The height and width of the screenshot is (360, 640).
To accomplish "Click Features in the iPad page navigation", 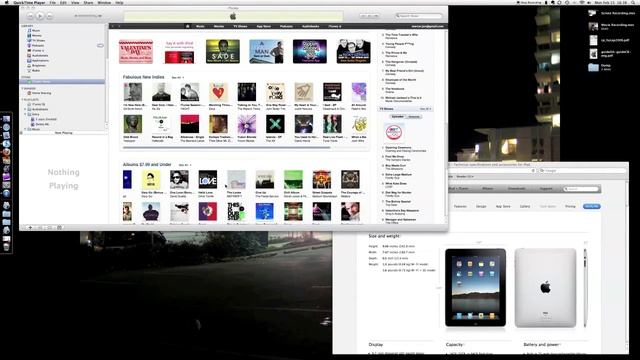I will 460,207.
